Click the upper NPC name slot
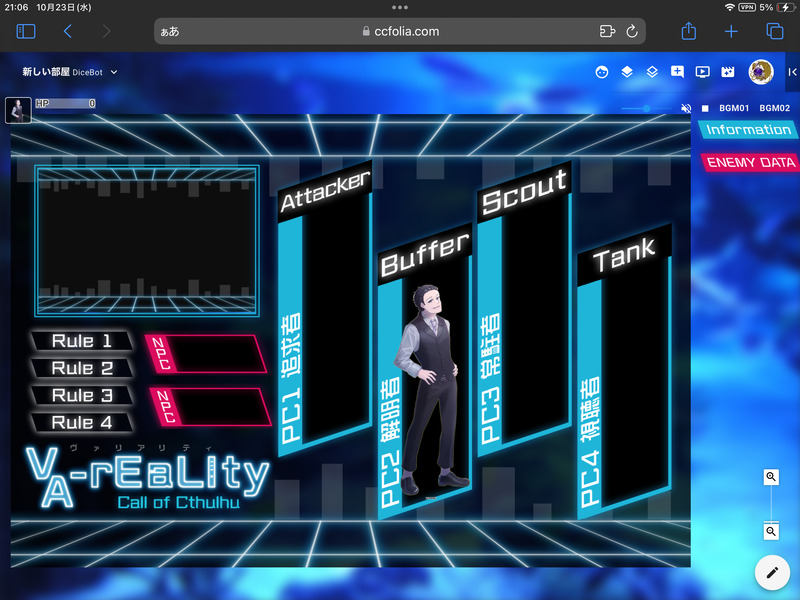The height and width of the screenshot is (600, 800). tap(206, 354)
